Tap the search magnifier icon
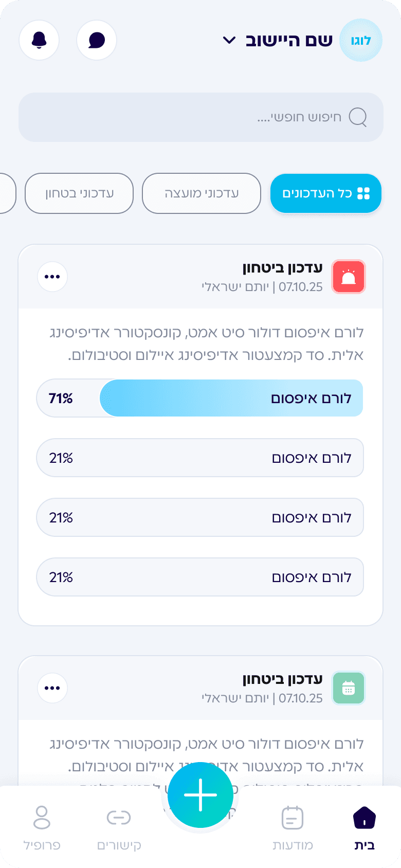 click(x=359, y=117)
